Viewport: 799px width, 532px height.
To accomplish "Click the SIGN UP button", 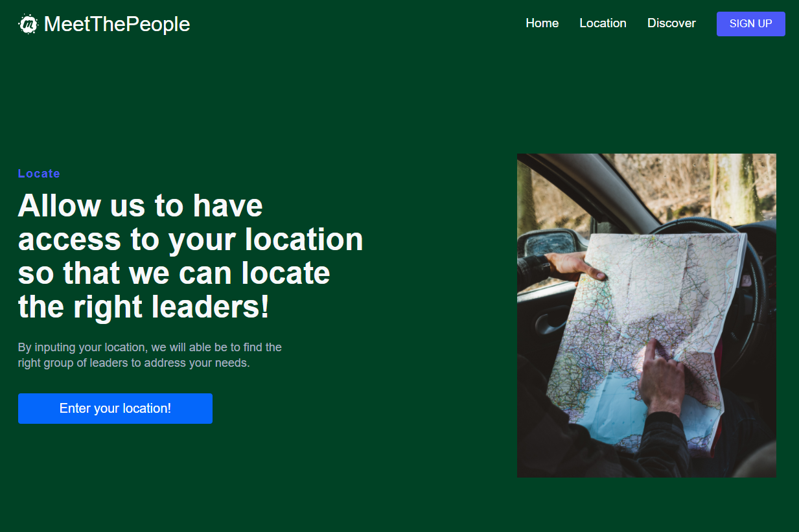I will [x=751, y=24].
